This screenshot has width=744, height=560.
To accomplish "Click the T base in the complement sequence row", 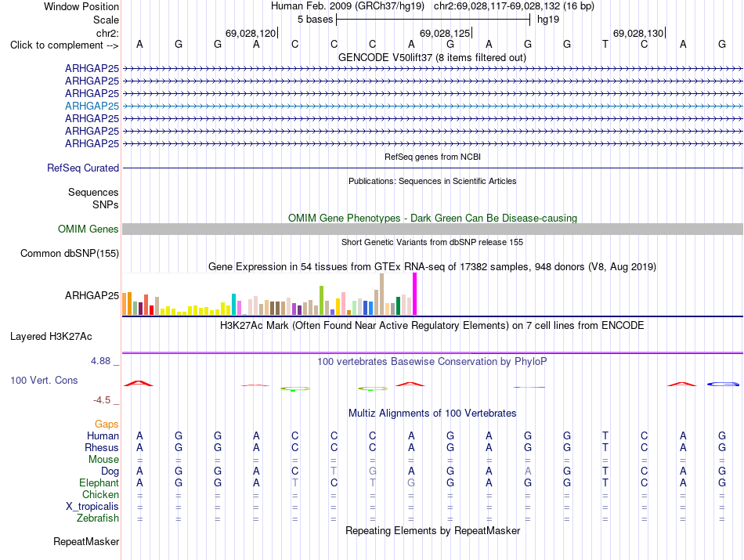I will tap(605, 44).
